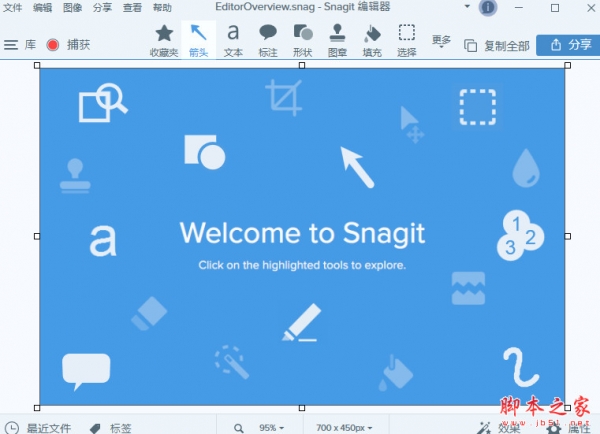Open the Image (图像) menu
This screenshot has width=600, height=434.
pyautogui.click(x=72, y=7)
